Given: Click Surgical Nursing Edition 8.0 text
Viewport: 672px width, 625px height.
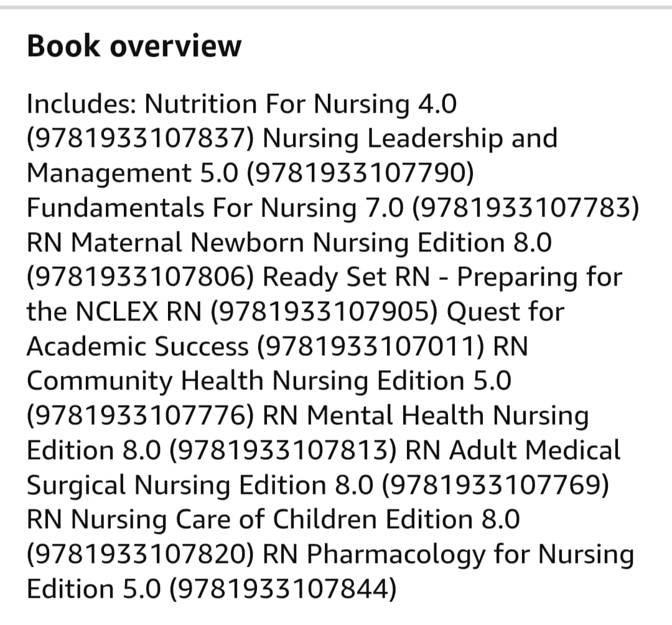Looking at the screenshot, I should (200, 485).
